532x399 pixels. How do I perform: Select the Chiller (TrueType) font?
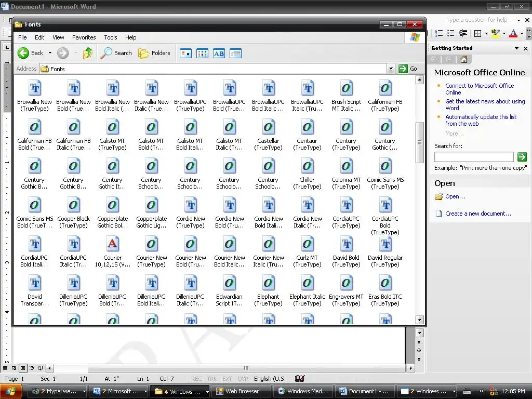307,173
